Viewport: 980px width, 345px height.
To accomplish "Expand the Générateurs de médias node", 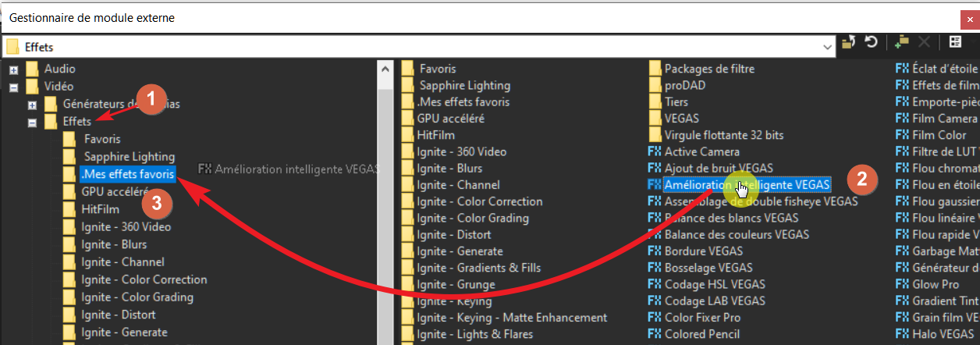I will [x=32, y=104].
